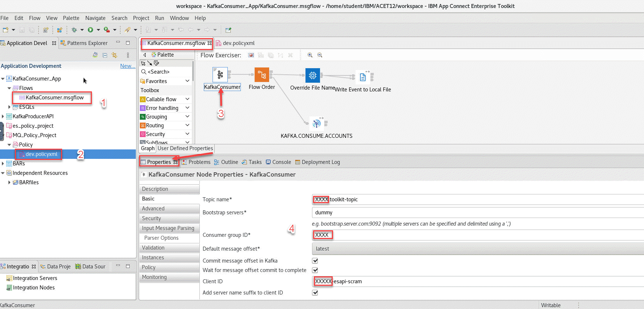Click the green Run toolbar icon
Screen dimensions: 644x309
coord(90,30)
